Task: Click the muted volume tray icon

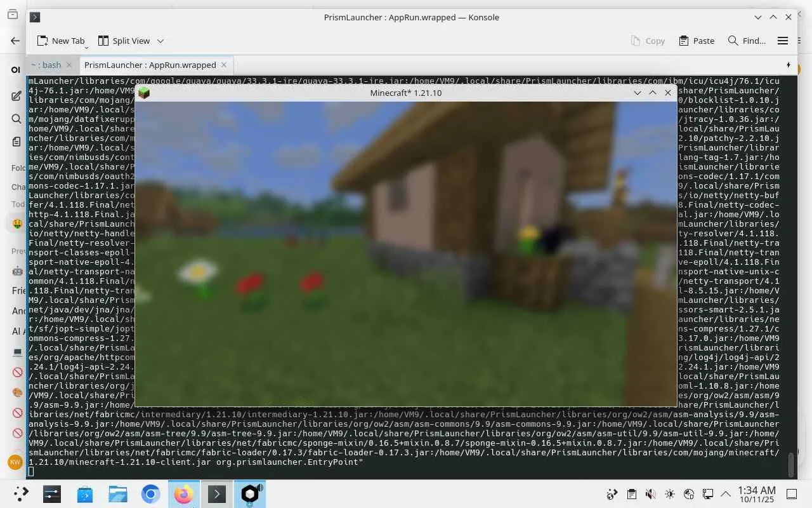Action: coord(650,494)
